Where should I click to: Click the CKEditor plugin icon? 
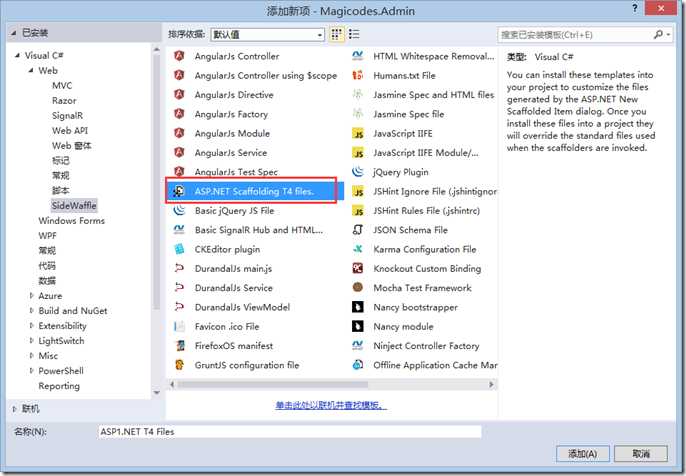179,249
